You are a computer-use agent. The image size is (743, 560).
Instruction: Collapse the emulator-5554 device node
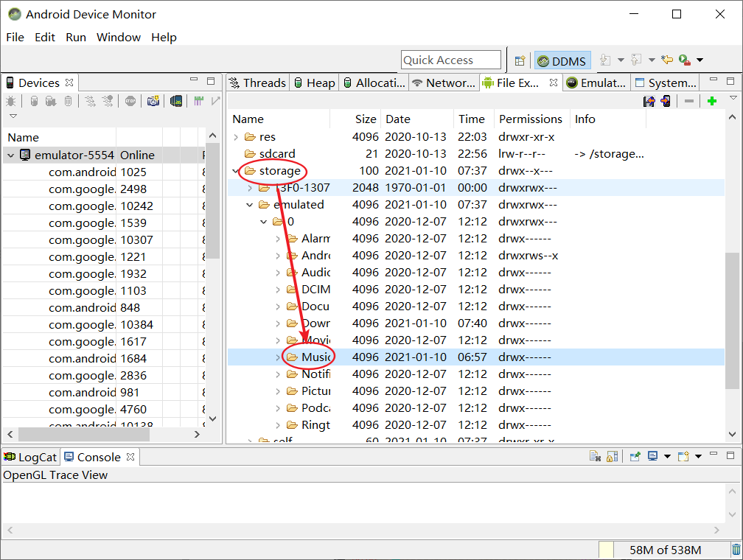pyautogui.click(x=10, y=155)
